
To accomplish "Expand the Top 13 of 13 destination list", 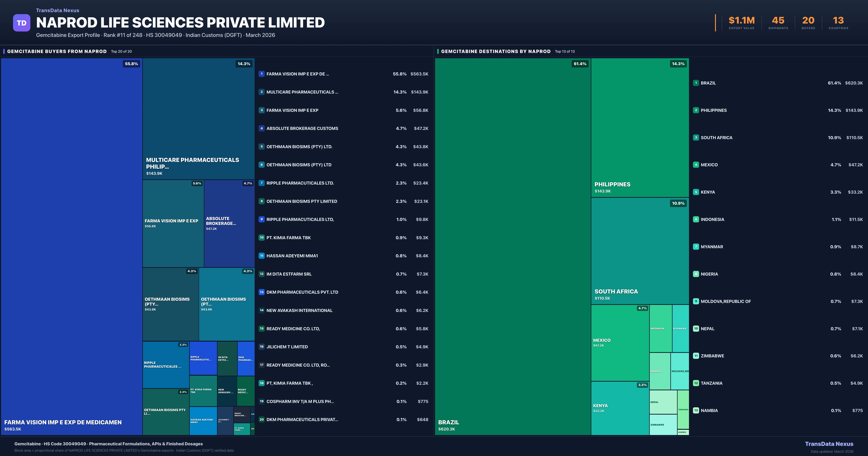I will click(565, 51).
